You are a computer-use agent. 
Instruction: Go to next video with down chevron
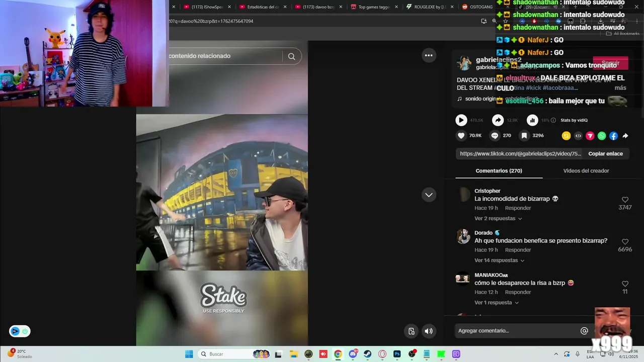pos(429,195)
